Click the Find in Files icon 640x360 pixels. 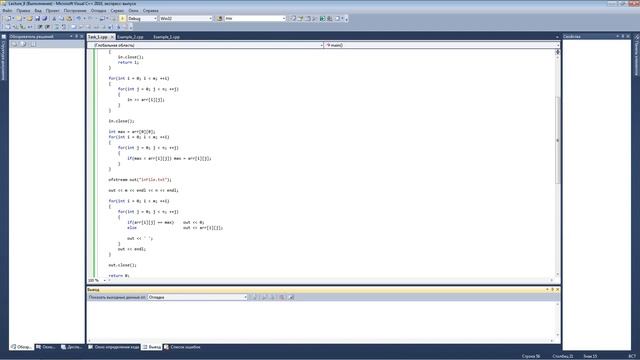tap(219, 18)
